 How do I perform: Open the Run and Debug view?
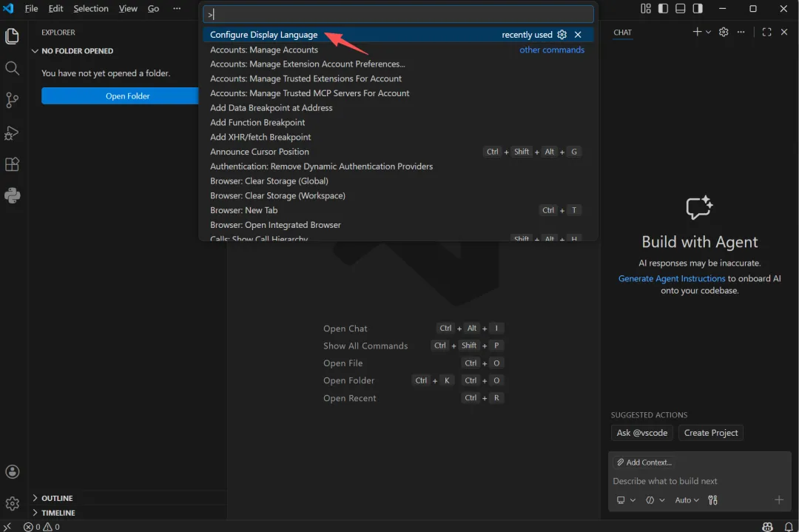(x=13, y=132)
